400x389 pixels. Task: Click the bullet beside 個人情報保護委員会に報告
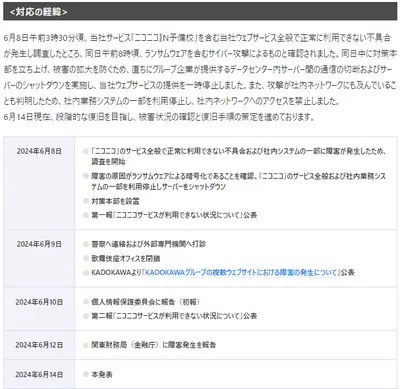click(x=86, y=302)
